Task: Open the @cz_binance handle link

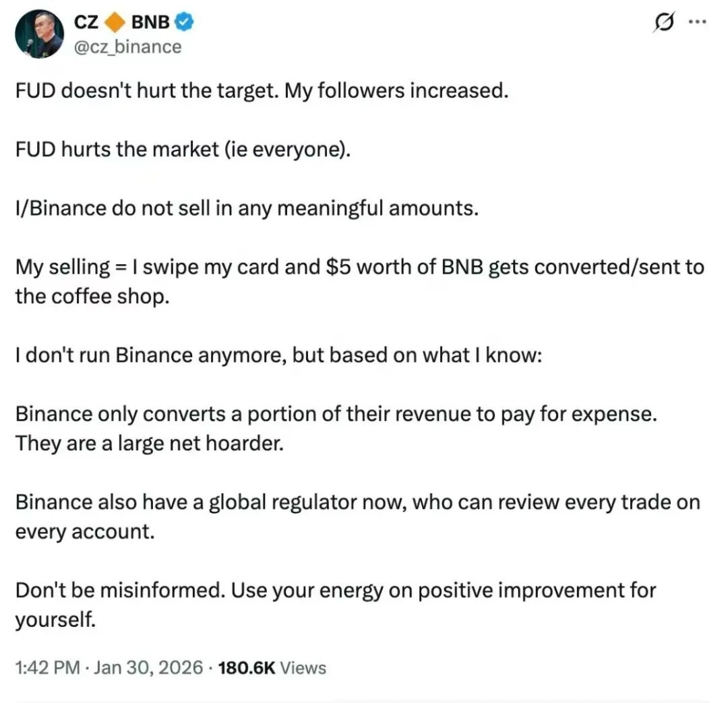Action: (x=127, y=47)
